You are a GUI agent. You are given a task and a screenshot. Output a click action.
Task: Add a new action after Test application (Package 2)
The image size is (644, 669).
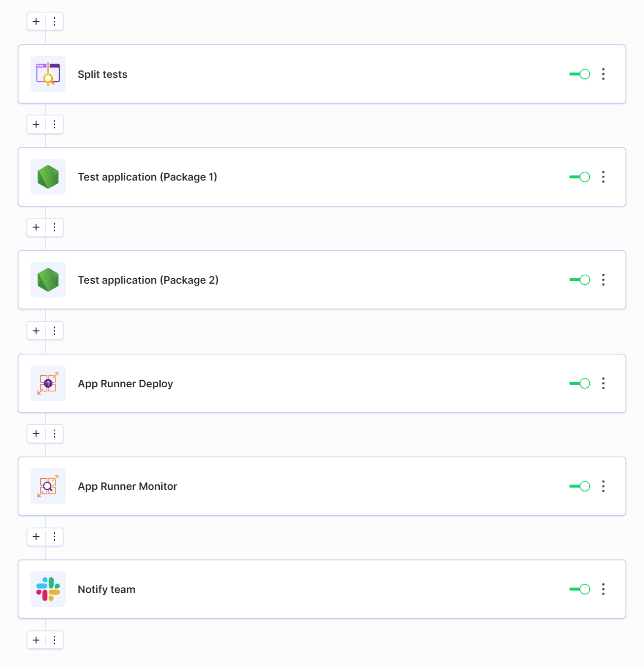tap(36, 331)
